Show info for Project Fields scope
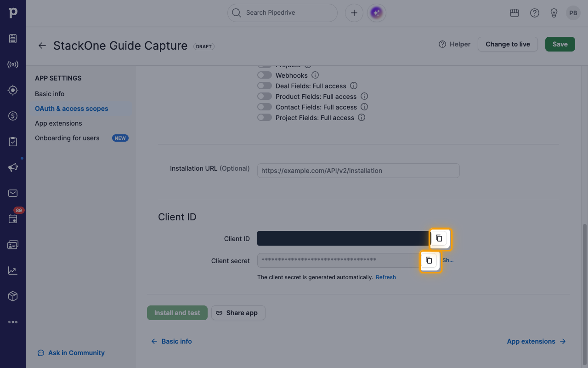This screenshot has width=588, height=368. [362, 117]
